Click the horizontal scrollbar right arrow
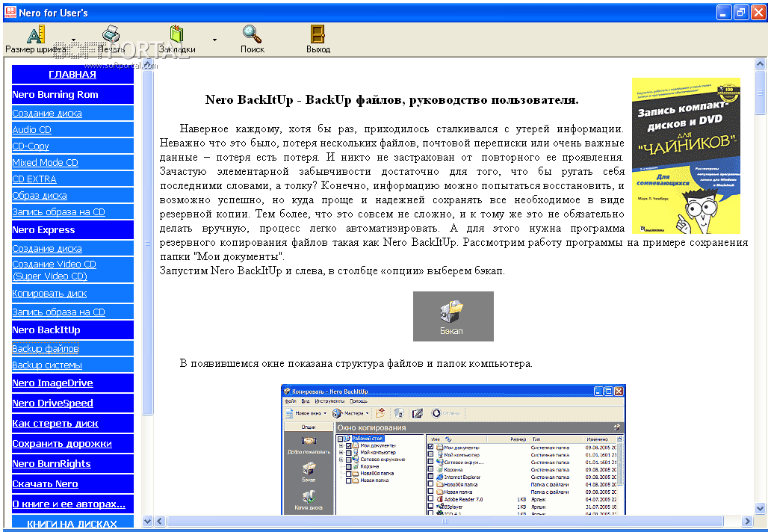The width and height of the screenshot is (771, 532). pyautogui.click(x=747, y=522)
